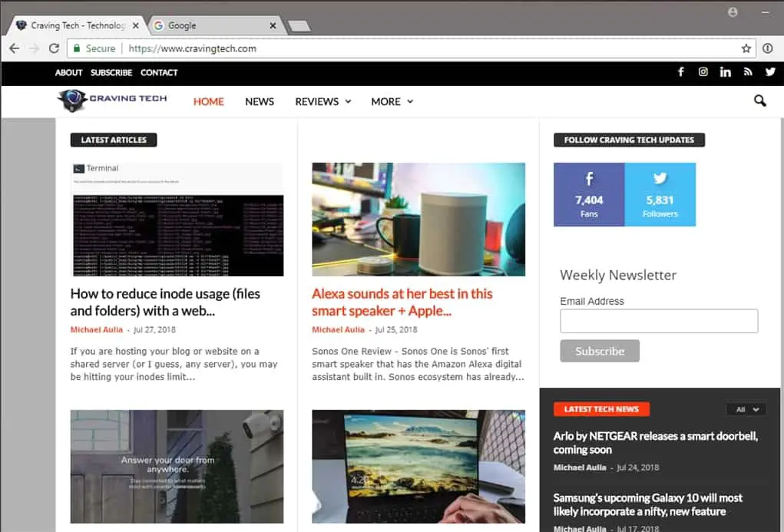Click Michael Aulia under the Arlo headline

coord(580,468)
